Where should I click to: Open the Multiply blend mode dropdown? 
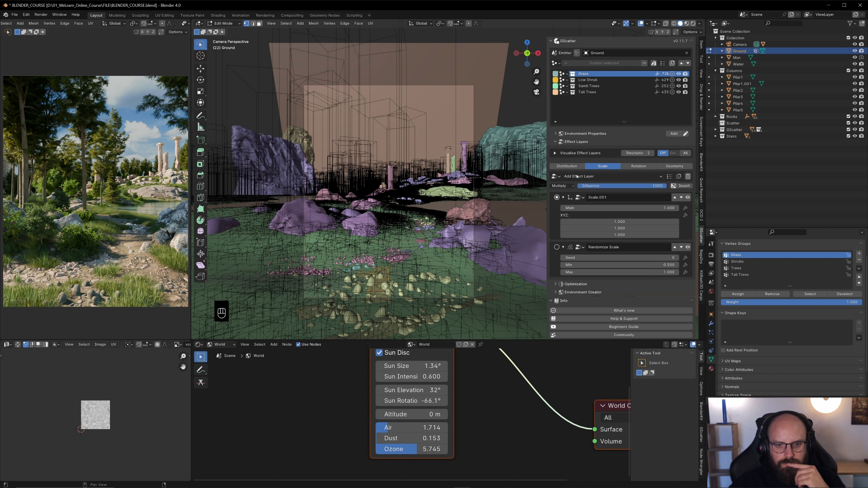coord(563,186)
